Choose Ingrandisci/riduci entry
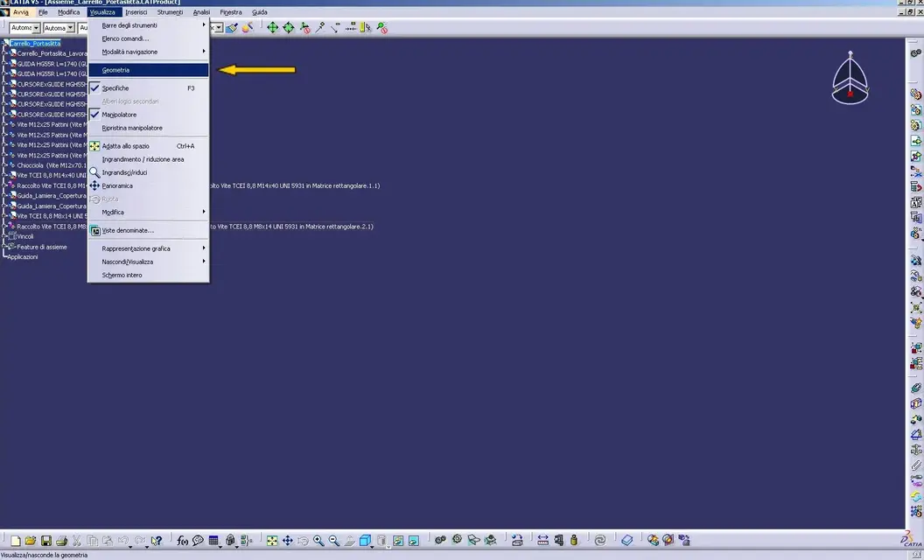The image size is (924, 560). point(148,172)
